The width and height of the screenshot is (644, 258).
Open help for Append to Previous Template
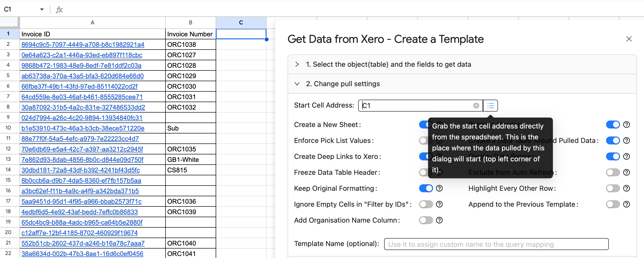(626, 204)
